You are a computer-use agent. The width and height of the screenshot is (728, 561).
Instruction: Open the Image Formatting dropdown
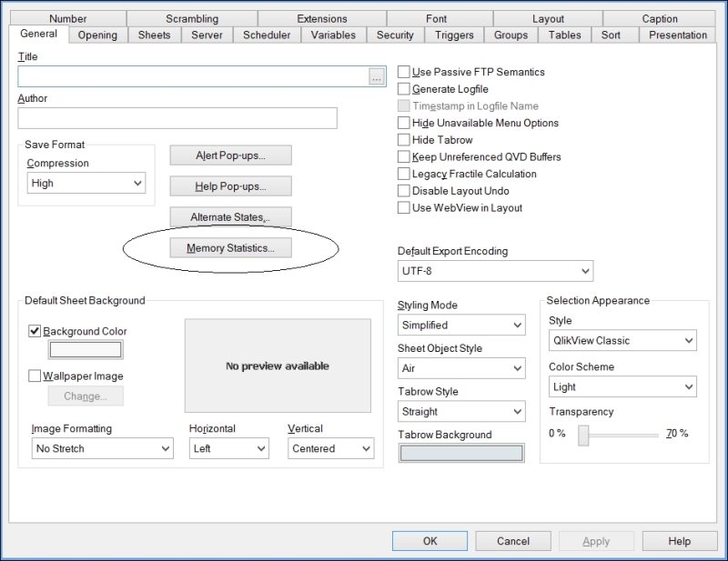coord(103,448)
